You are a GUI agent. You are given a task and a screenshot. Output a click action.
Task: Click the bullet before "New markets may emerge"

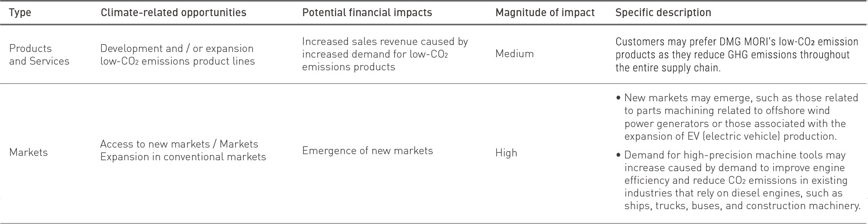coord(618,98)
